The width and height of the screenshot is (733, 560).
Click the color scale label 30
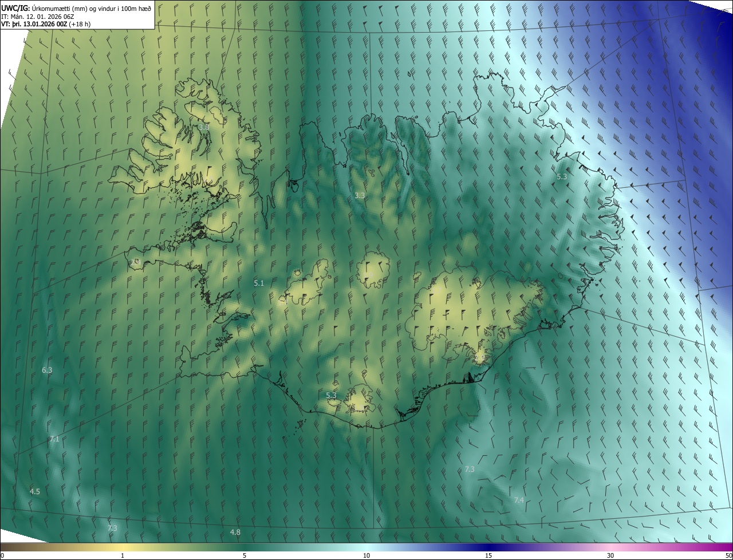coord(610,555)
